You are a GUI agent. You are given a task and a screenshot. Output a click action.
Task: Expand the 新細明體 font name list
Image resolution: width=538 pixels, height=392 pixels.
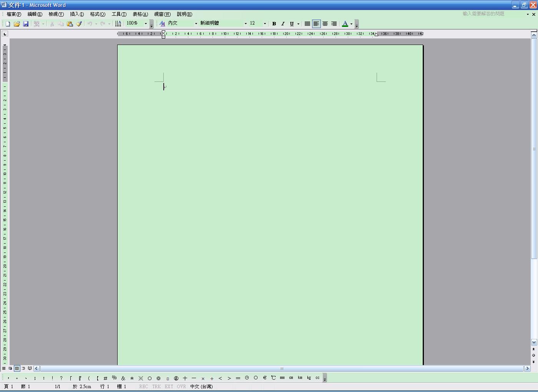(246, 24)
